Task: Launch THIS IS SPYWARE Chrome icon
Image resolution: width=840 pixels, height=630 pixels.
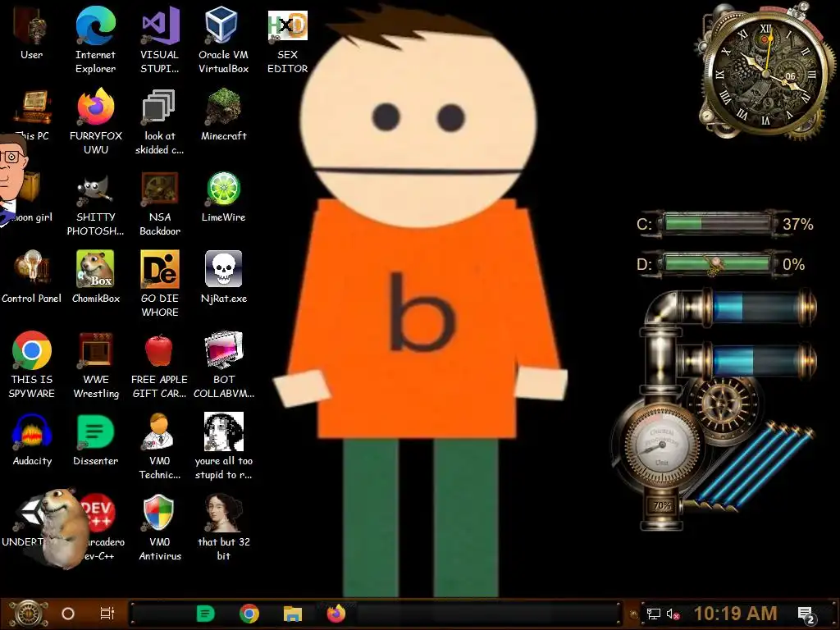Action: click(32, 365)
